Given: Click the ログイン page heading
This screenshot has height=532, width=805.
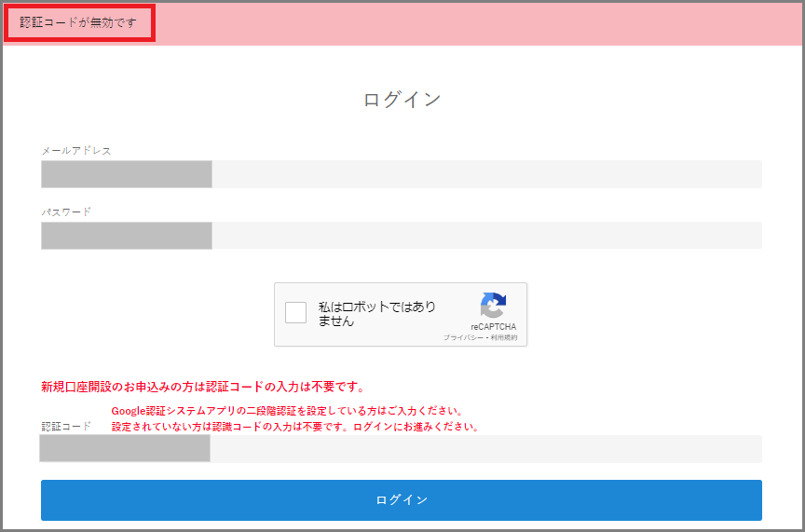Looking at the screenshot, I should click(402, 99).
